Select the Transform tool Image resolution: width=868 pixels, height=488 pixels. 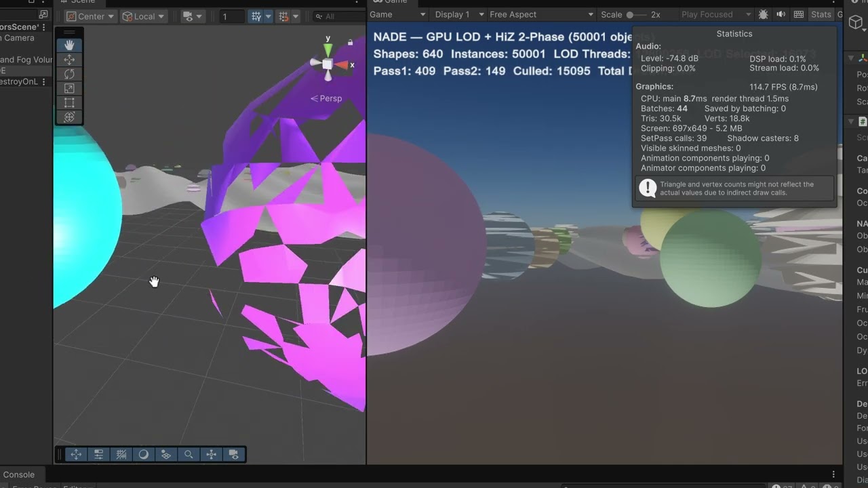(69, 117)
